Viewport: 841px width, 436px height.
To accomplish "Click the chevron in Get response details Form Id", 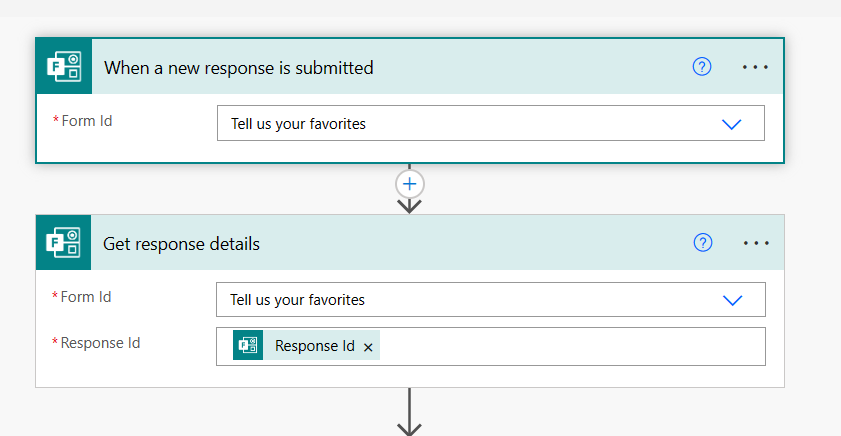I will pos(733,300).
